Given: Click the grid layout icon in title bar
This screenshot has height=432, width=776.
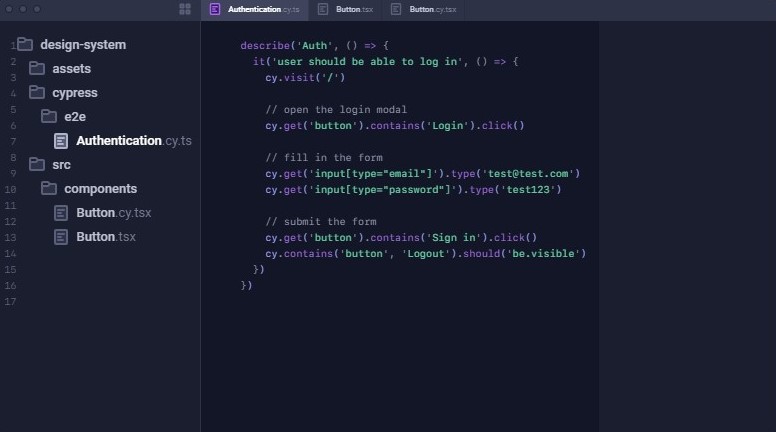Looking at the screenshot, I should tap(184, 9).
